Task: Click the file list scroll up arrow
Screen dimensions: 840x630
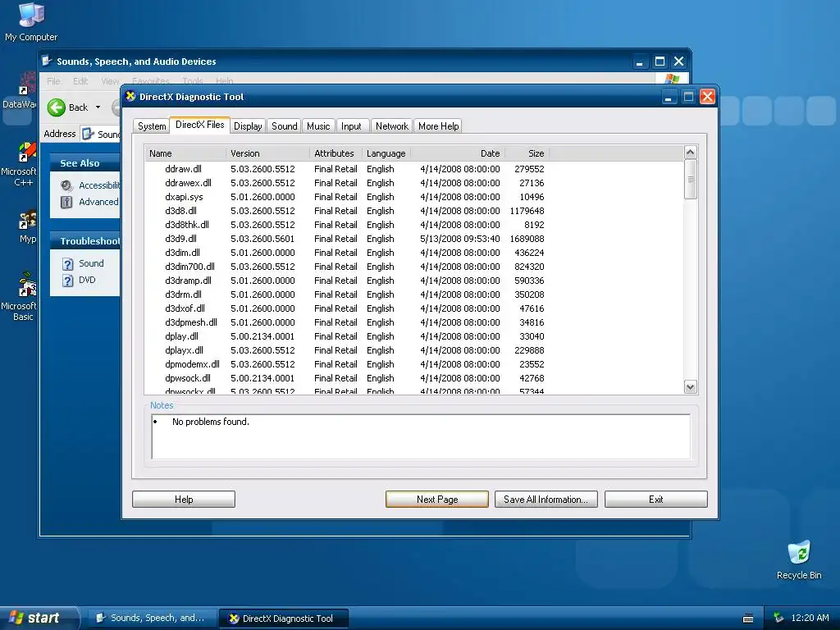Action: [x=691, y=153]
